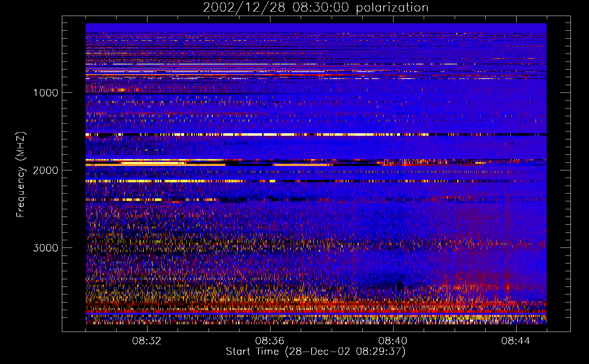The image size is (589, 364).
Task: Click the 'Start Time (28-Dec-02 08:29:37)' label
Action: (316, 352)
